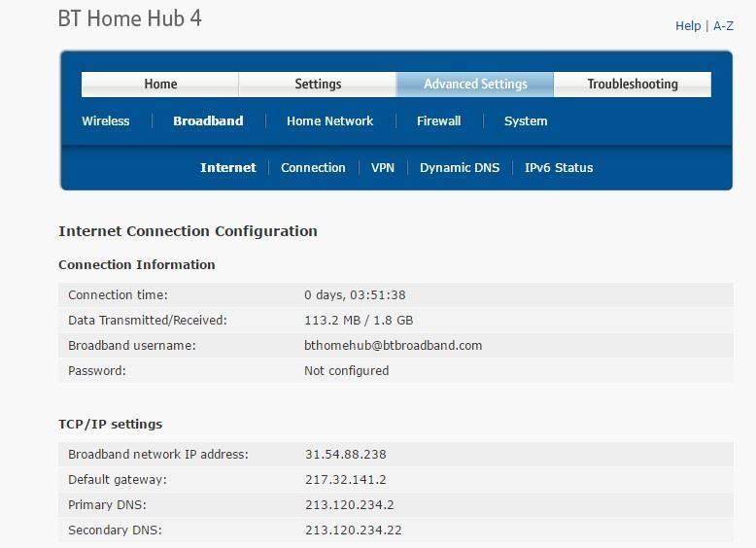Select connection time value 0 days, 03:51:38
Viewport: 756px width, 548px height.
tap(355, 295)
